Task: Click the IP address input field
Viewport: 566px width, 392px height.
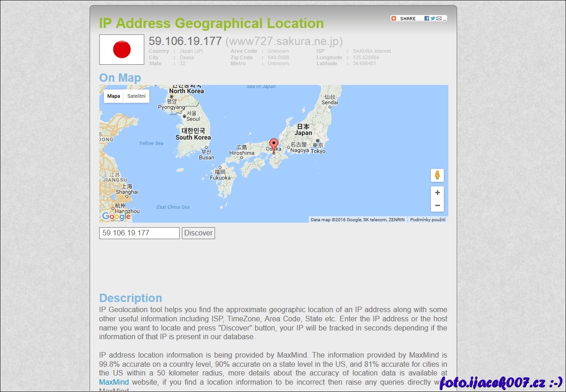Action: tap(139, 233)
